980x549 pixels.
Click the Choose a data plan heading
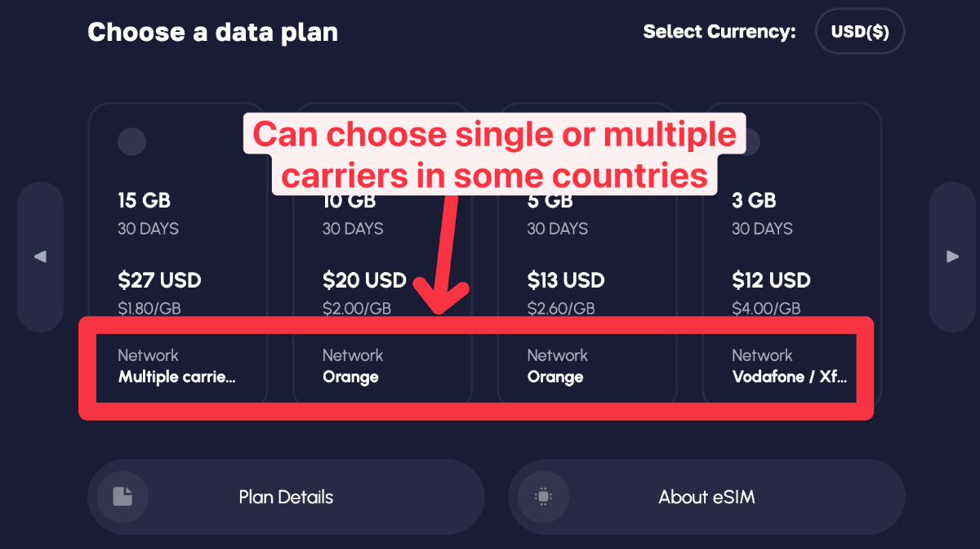click(x=212, y=32)
